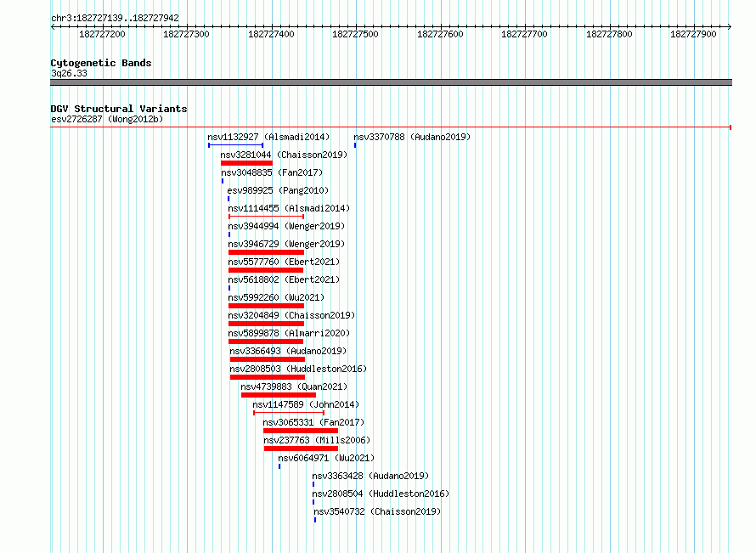
Task: Select the red bar under nsv3366493
Action: click(x=268, y=359)
